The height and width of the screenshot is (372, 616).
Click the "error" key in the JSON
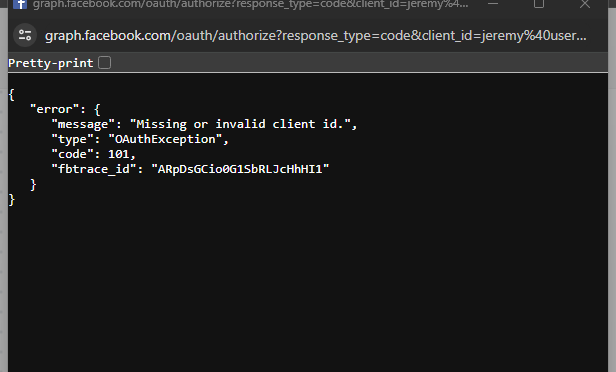tap(55, 109)
